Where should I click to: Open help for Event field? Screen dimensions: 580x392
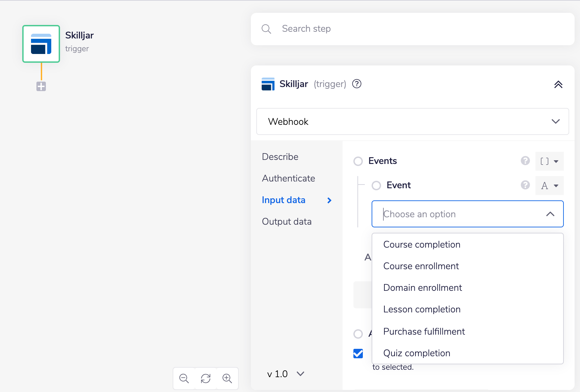(525, 185)
